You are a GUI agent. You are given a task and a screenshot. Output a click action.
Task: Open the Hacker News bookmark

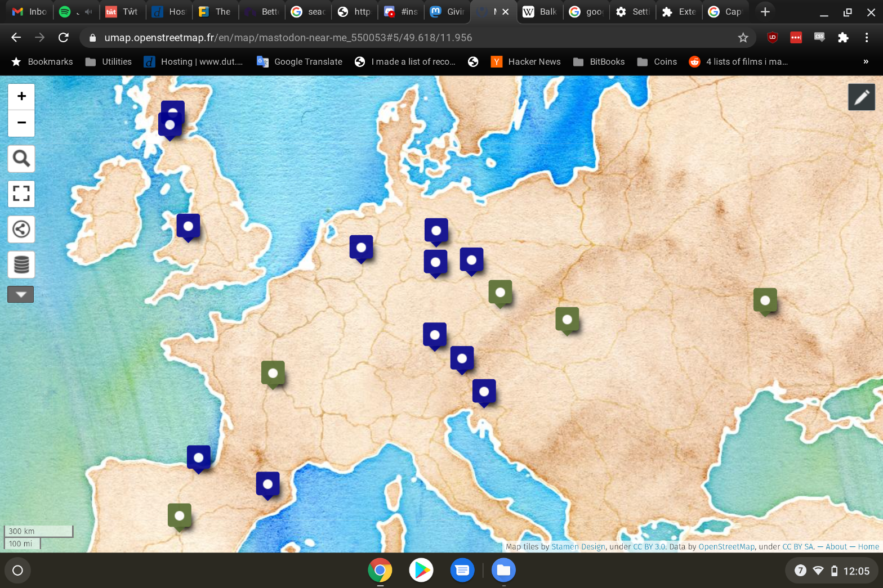coord(526,61)
